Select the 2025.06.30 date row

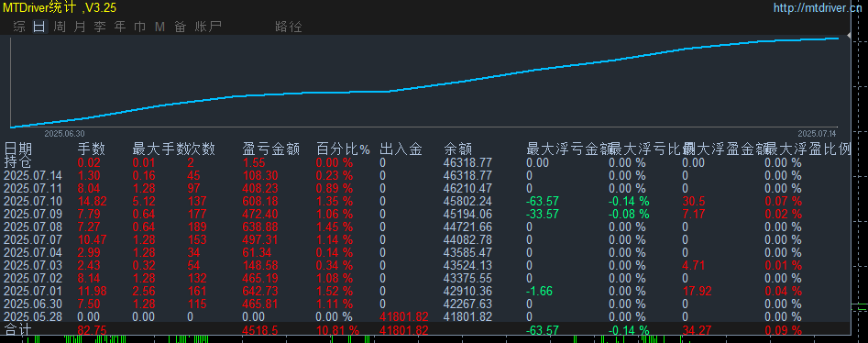(x=33, y=304)
